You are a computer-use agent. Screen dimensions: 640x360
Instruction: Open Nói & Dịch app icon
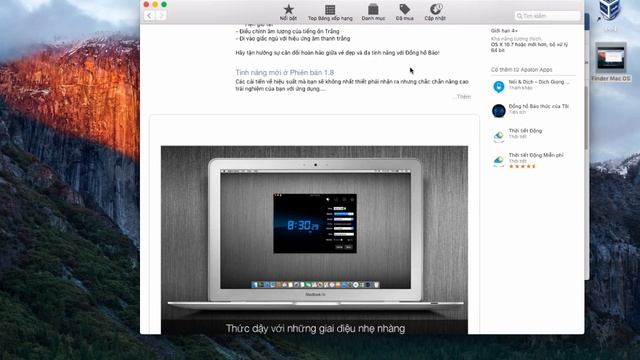499,87
